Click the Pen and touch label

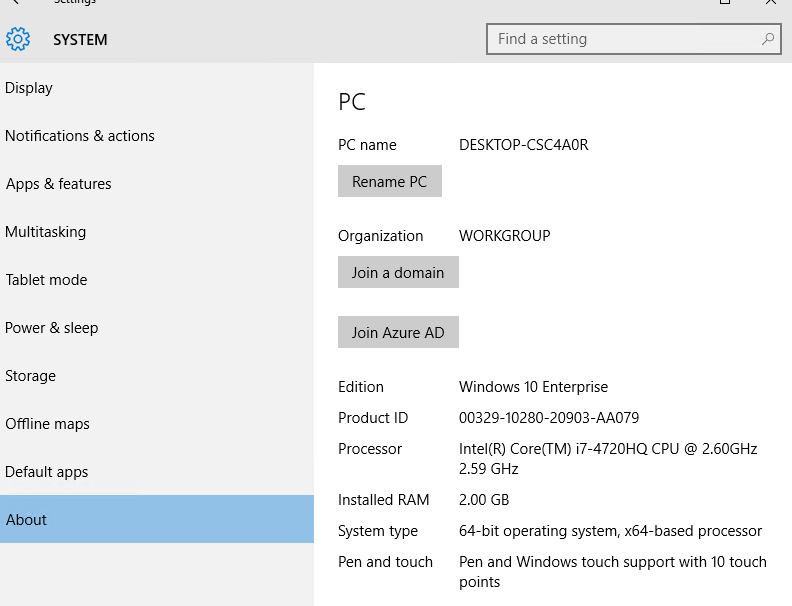tap(385, 562)
